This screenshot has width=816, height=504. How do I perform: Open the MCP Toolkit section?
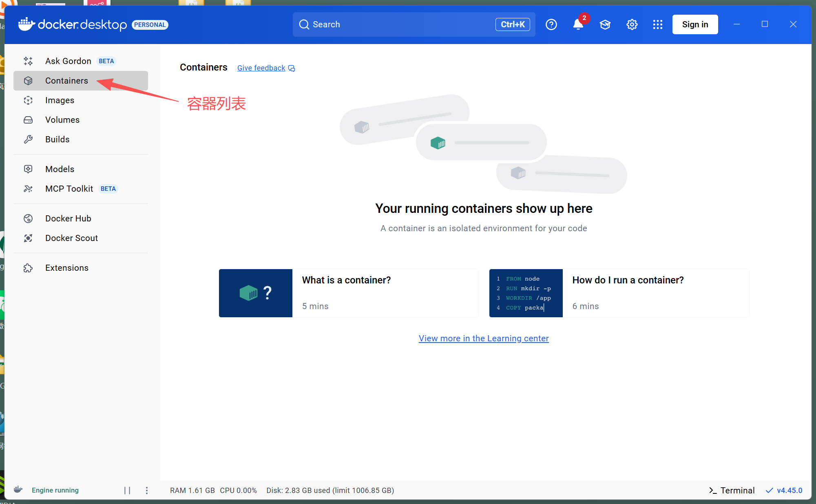[69, 188]
